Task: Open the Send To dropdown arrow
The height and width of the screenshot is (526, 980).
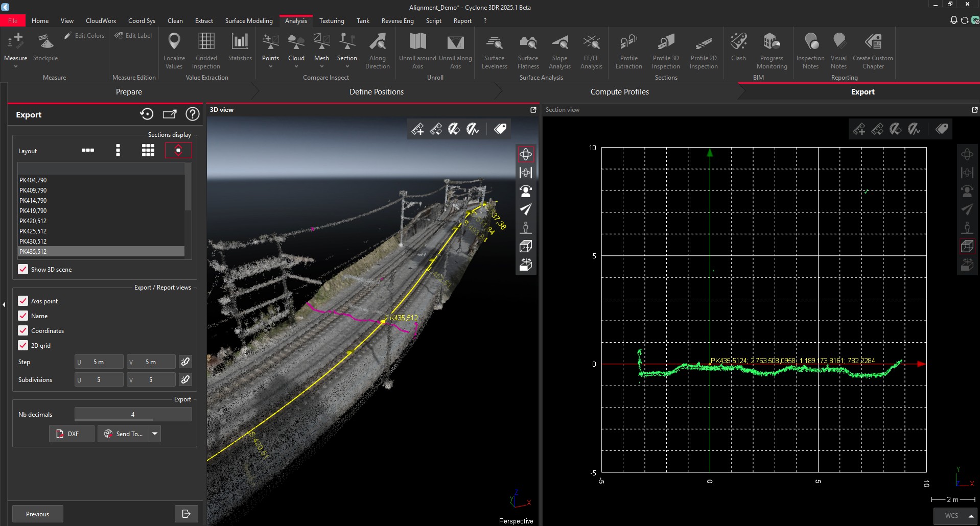Action: 154,434
